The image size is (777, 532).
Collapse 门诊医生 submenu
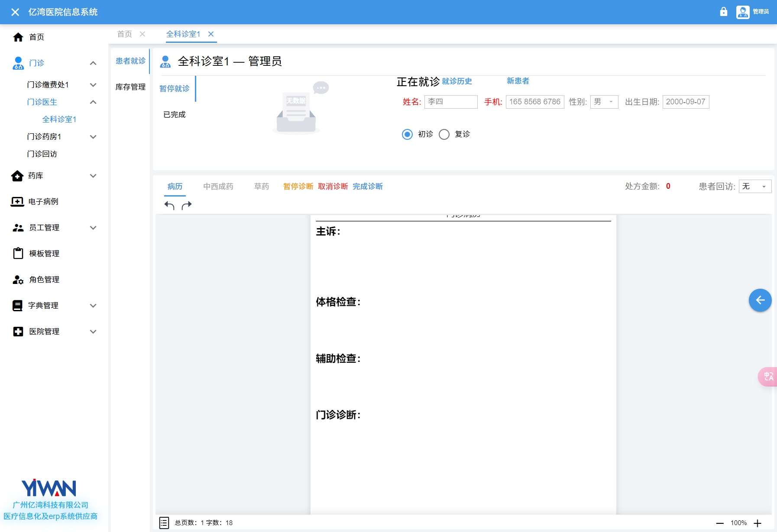tap(93, 102)
